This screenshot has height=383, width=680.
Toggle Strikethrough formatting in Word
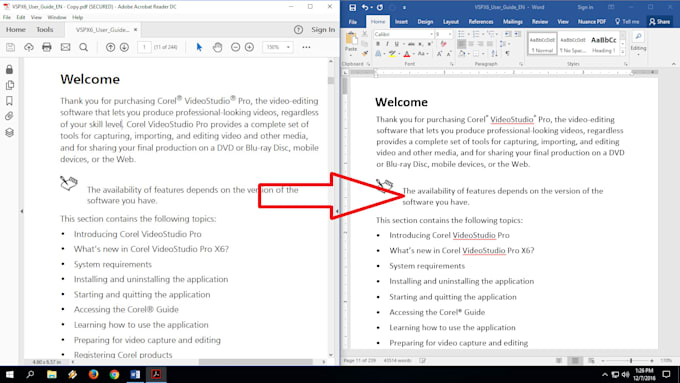(x=411, y=44)
